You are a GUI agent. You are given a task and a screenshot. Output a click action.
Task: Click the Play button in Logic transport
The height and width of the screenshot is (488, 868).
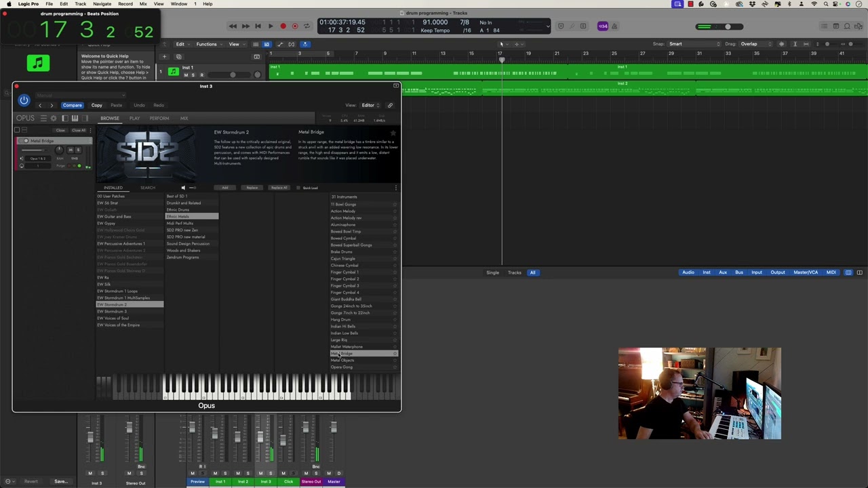[270, 26]
